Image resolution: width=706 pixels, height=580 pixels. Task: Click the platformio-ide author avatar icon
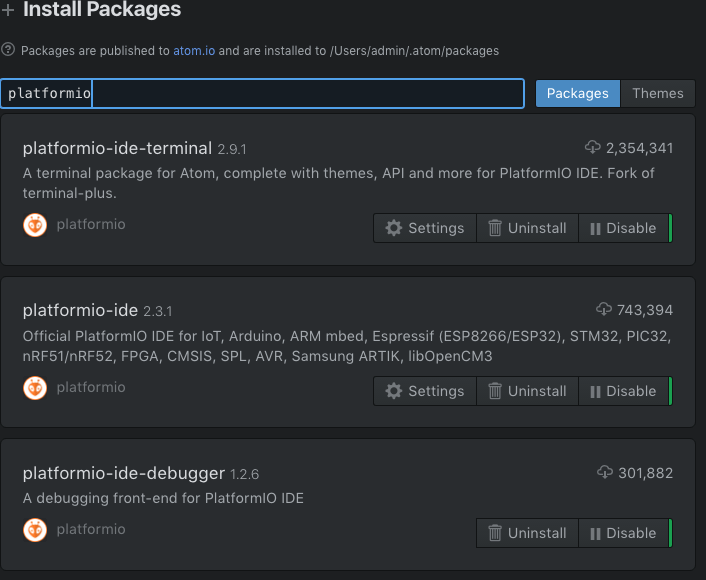coord(35,387)
